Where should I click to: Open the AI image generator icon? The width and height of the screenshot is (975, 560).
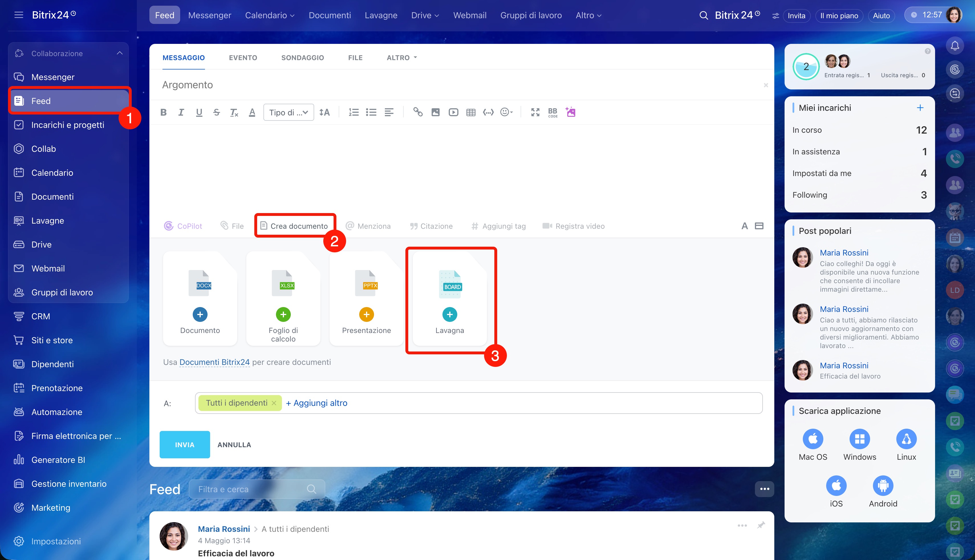(570, 112)
